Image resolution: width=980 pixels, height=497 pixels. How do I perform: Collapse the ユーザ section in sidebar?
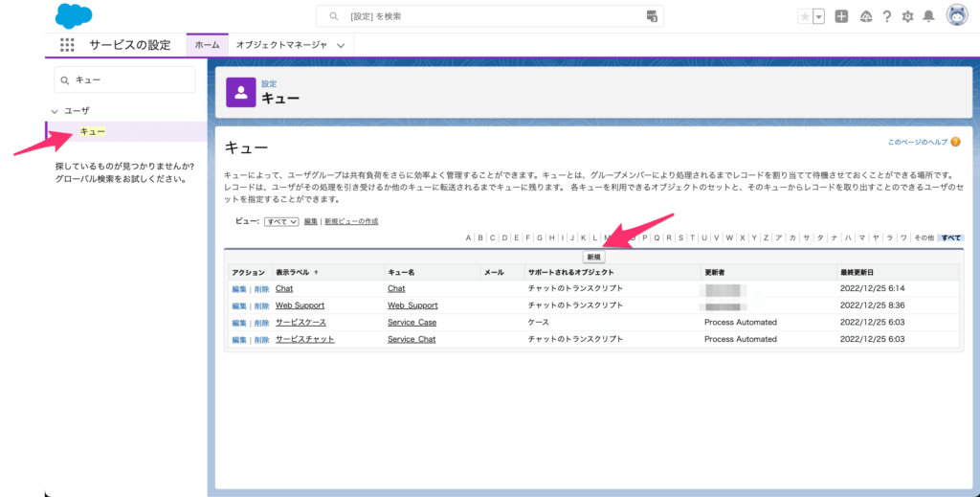55,111
